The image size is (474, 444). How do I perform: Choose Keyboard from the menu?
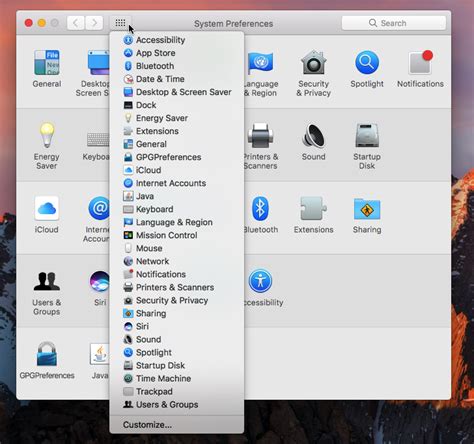(177, 209)
